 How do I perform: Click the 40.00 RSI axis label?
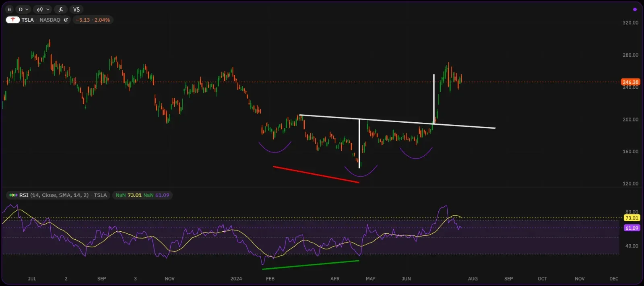tap(632, 246)
